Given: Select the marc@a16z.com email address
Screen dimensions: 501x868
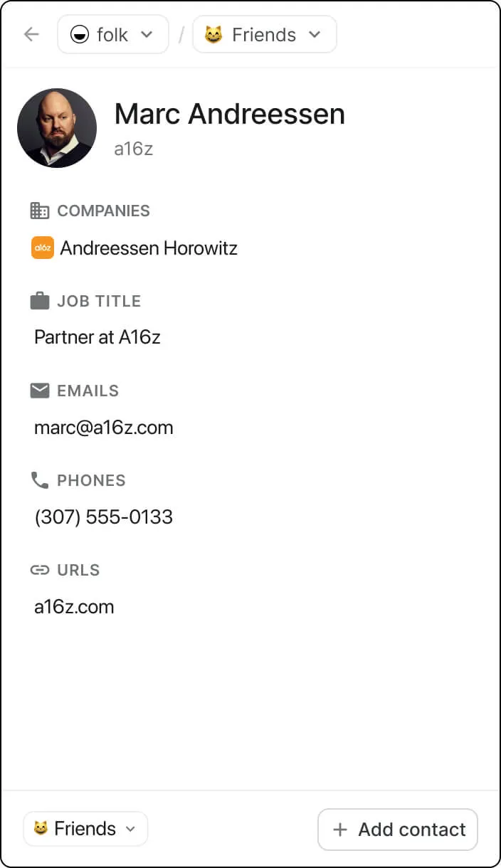Looking at the screenshot, I should (x=104, y=428).
